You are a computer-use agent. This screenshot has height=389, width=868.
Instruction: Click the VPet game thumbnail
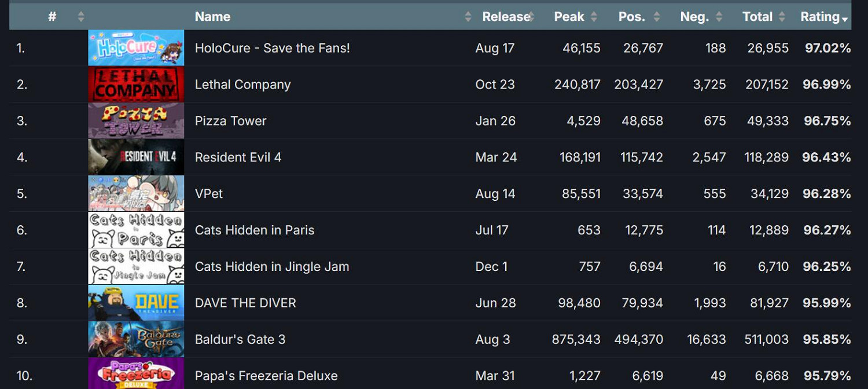(136, 194)
